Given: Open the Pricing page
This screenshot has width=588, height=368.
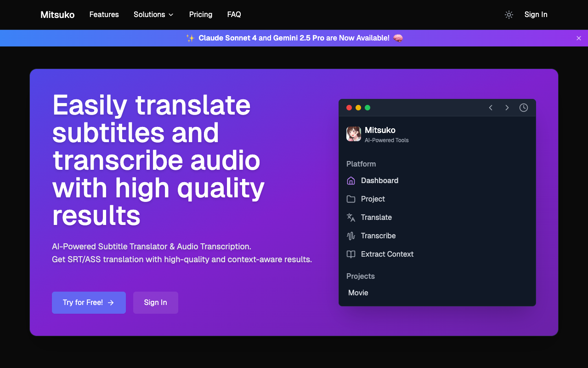Looking at the screenshot, I should coord(201,15).
